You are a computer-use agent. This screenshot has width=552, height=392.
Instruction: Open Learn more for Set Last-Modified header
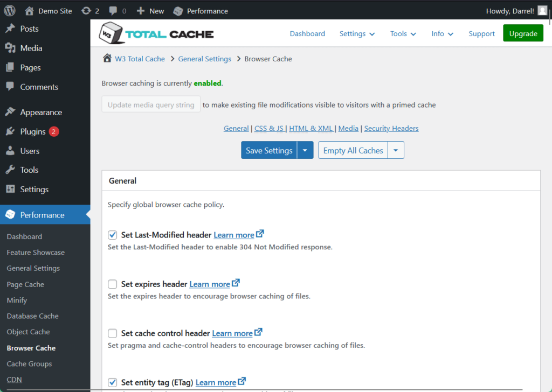[x=234, y=235]
